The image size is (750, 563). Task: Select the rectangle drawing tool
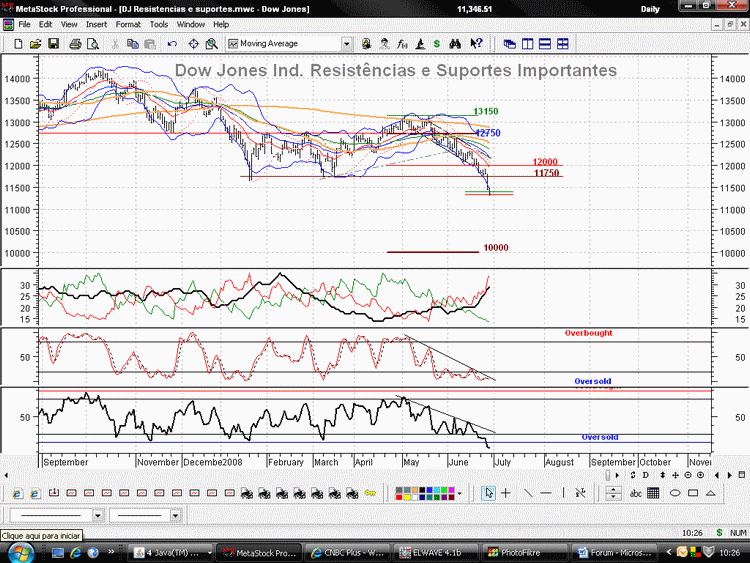693,493
